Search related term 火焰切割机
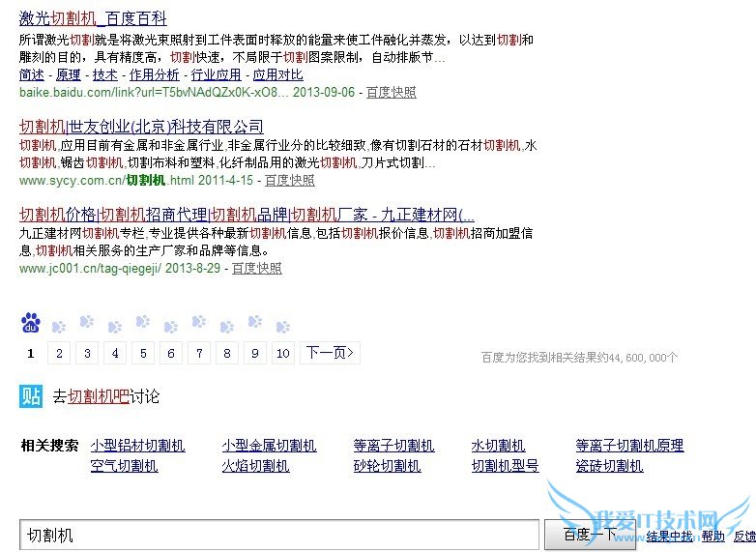This screenshot has width=756, height=552. click(255, 466)
